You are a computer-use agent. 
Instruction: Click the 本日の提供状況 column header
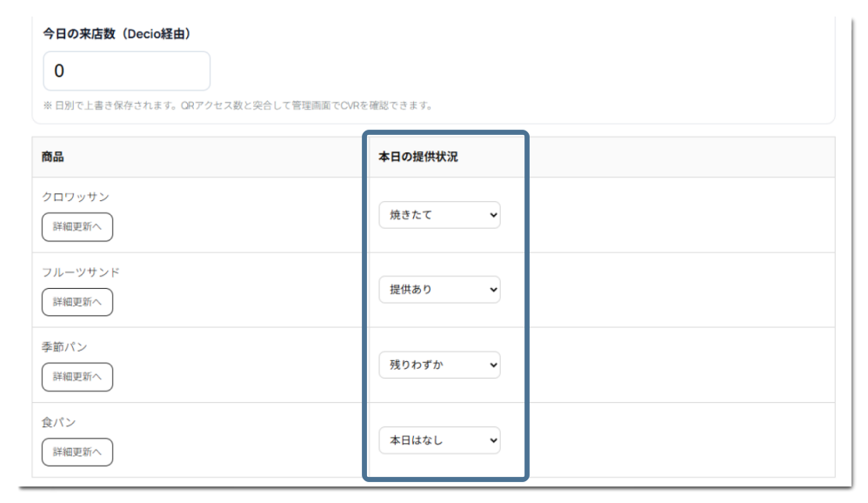coord(418,157)
